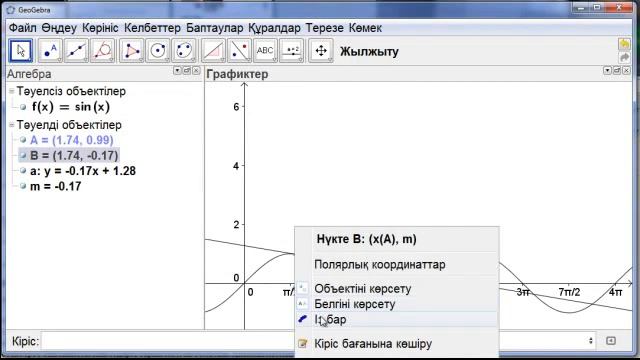This screenshot has width=640, height=360.
Task: Collapse the Тәуелсіз объектілер group
Action: [x=11, y=91]
